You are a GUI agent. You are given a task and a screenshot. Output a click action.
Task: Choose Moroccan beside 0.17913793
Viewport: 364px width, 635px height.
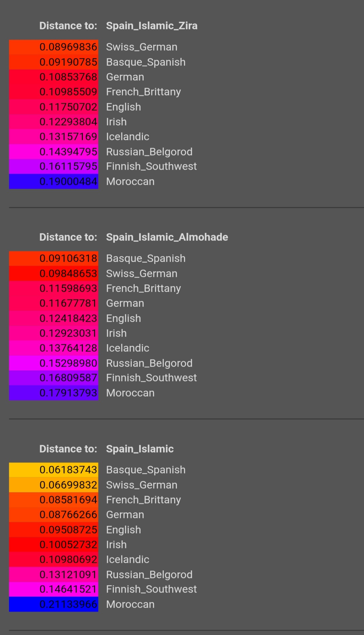pyautogui.click(x=130, y=393)
